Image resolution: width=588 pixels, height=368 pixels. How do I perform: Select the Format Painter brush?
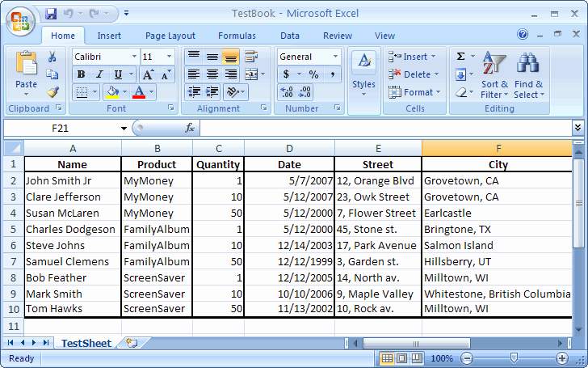(x=52, y=92)
